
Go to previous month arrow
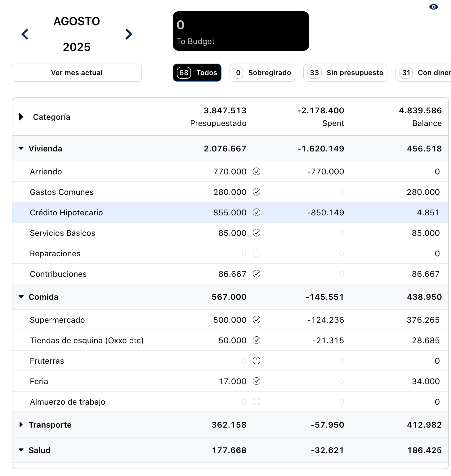tap(25, 34)
